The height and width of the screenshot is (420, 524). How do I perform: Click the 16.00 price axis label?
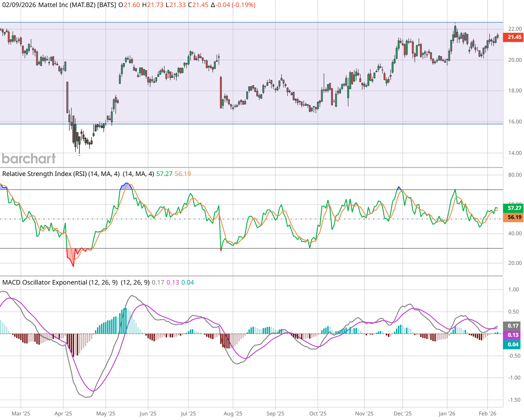pos(515,122)
